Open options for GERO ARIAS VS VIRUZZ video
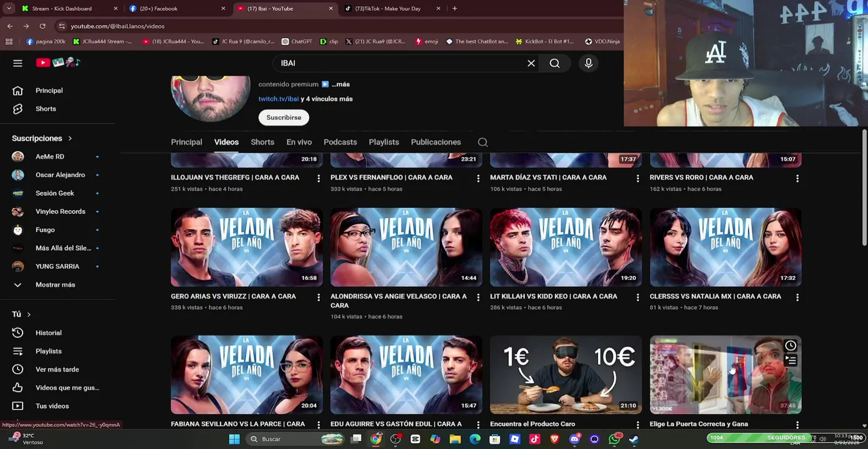Screen dimensions: 868x449 (319, 297)
